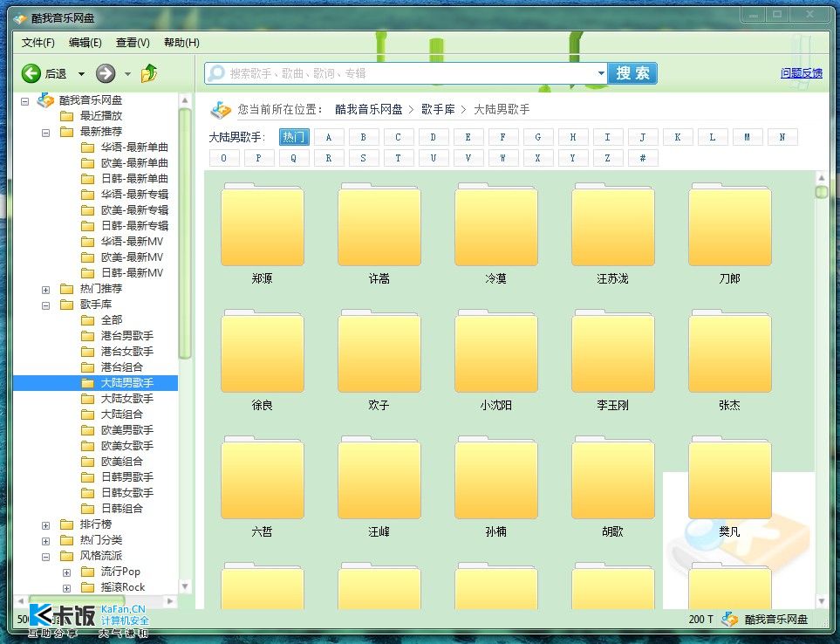Click the disk icon beside location breadcrumb
The height and width of the screenshot is (644, 840).
point(220,110)
